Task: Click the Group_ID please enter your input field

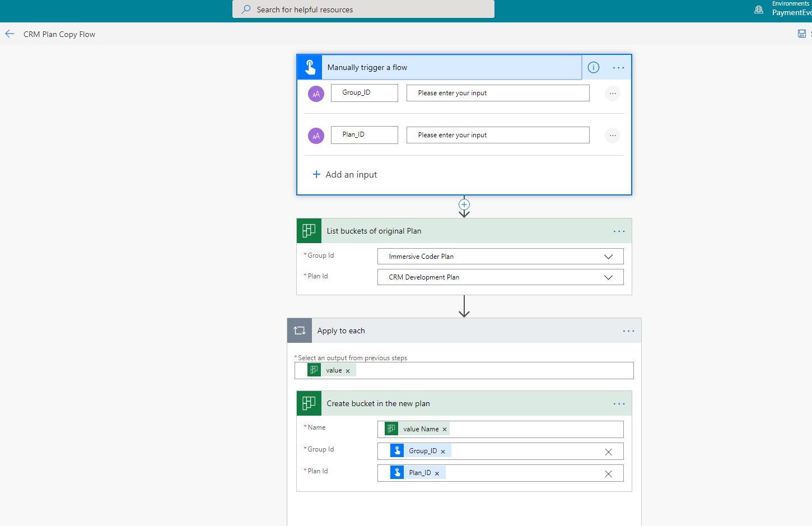Action: coord(497,93)
